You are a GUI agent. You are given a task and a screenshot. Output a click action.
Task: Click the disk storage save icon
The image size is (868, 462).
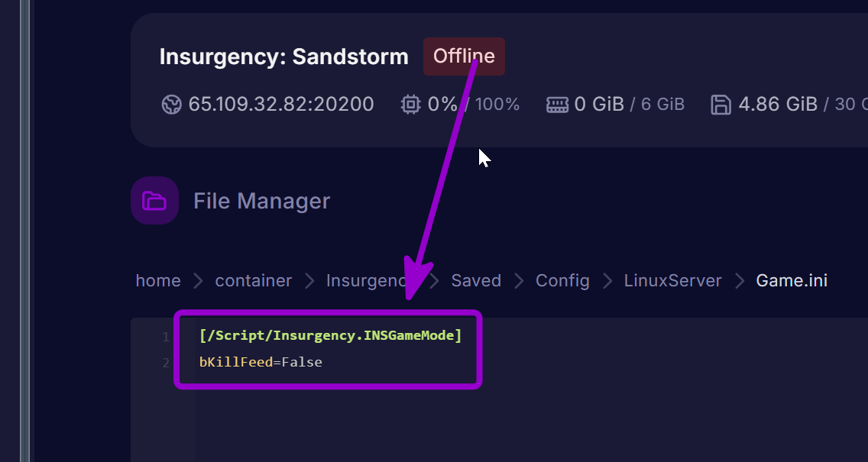[x=721, y=104]
